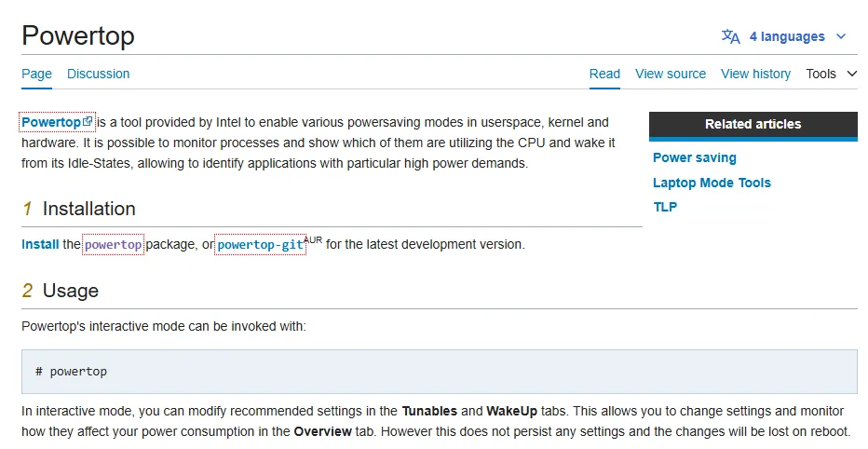Click the Tools menu chevron arrow
868x449 pixels.
pyautogui.click(x=852, y=74)
